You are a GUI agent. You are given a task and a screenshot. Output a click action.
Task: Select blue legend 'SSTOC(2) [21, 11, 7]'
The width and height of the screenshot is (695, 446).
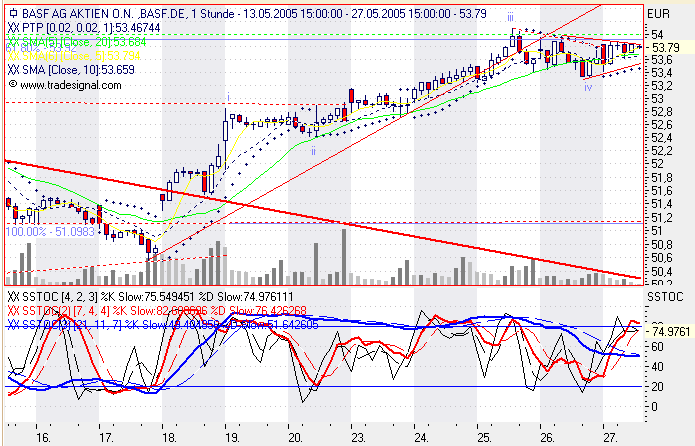pos(71,325)
